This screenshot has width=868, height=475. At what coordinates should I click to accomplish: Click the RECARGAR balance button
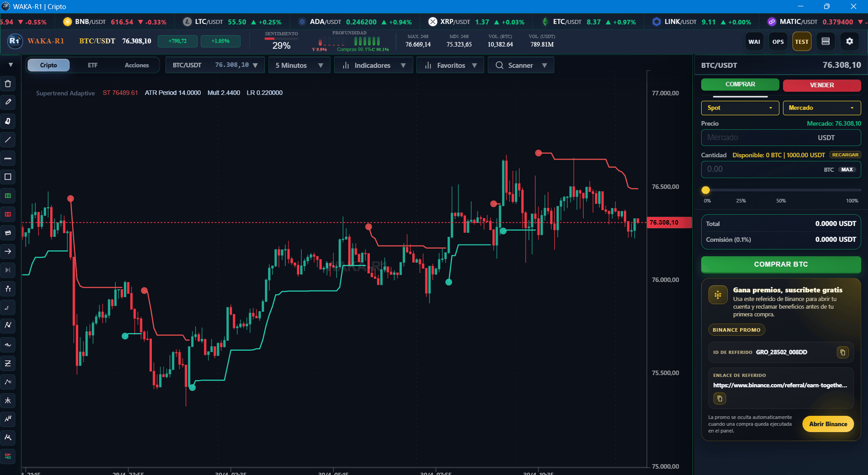click(x=845, y=155)
